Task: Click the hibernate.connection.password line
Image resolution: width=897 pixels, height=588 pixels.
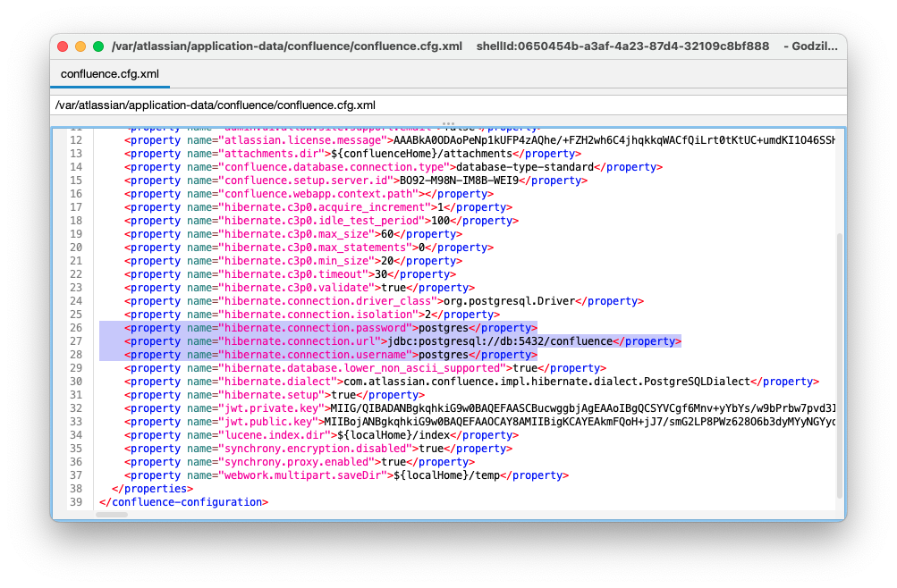Action: click(331, 328)
